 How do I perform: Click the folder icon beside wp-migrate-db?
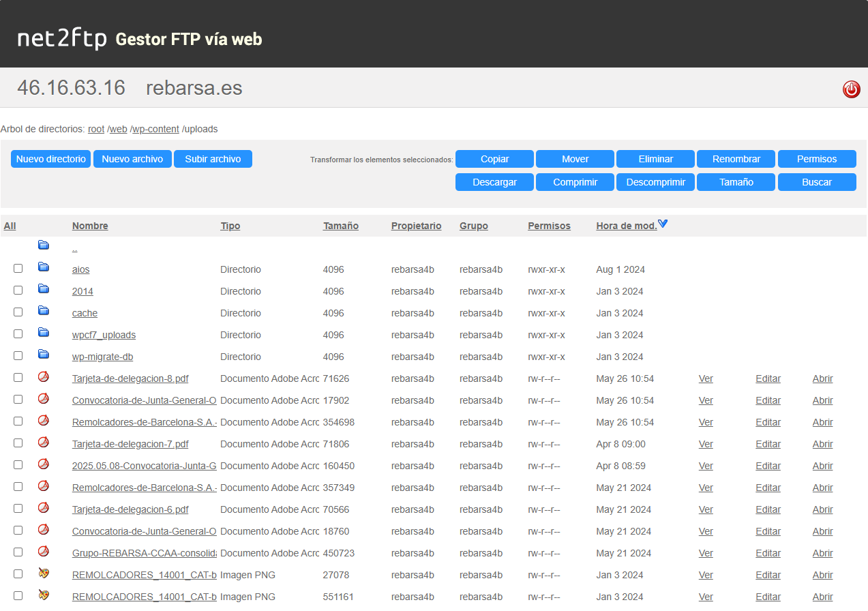tap(44, 354)
